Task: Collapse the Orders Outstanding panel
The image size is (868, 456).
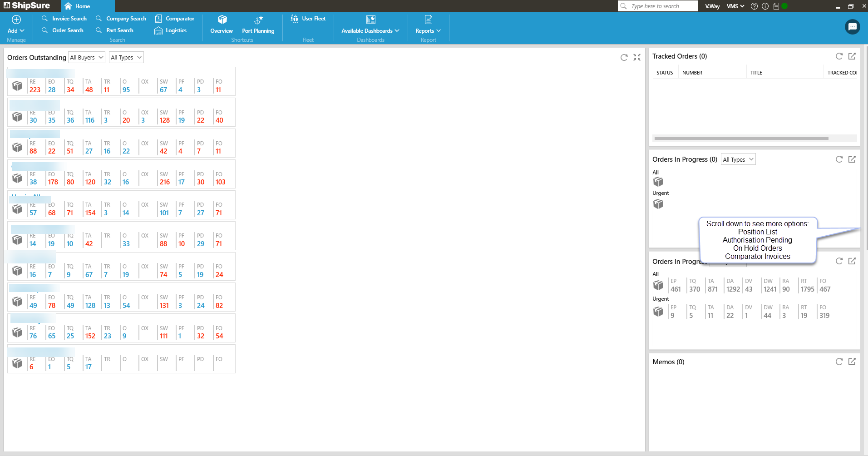Action: tap(637, 57)
